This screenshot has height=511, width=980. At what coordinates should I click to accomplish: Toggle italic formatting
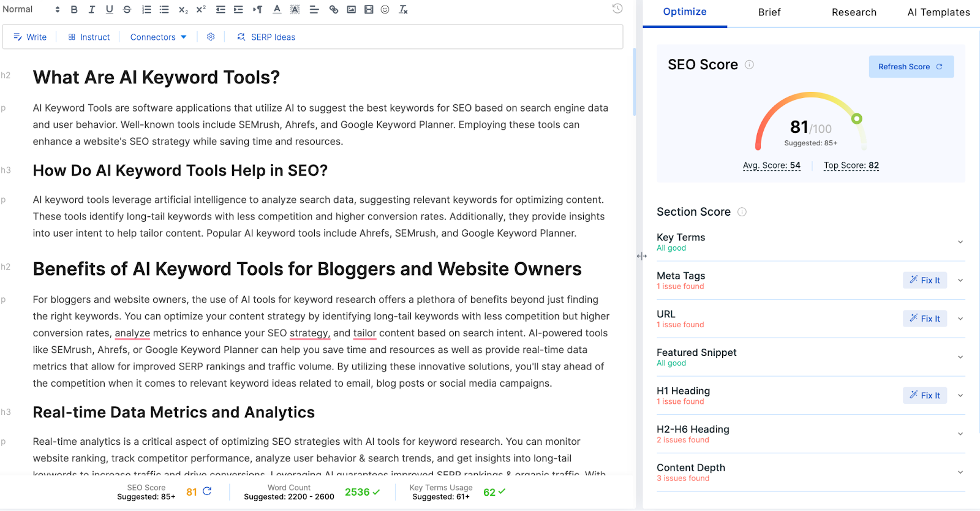[x=92, y=10]
